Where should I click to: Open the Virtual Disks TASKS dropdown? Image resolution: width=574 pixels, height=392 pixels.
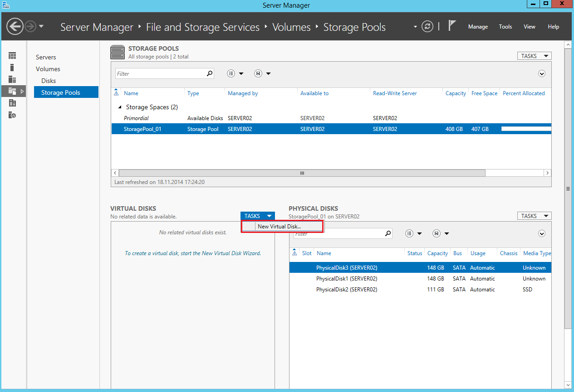(x=258, y=216)
